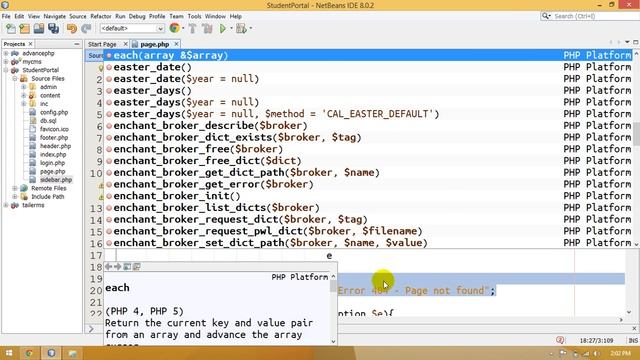Minimize the Projects panel
Screen dimensions: 640x360
(77, 44)
